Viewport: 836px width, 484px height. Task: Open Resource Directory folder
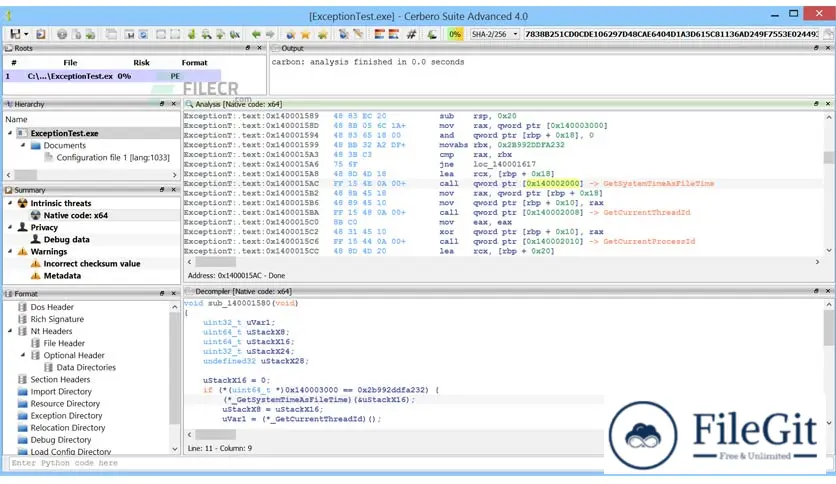pos(65,404)
